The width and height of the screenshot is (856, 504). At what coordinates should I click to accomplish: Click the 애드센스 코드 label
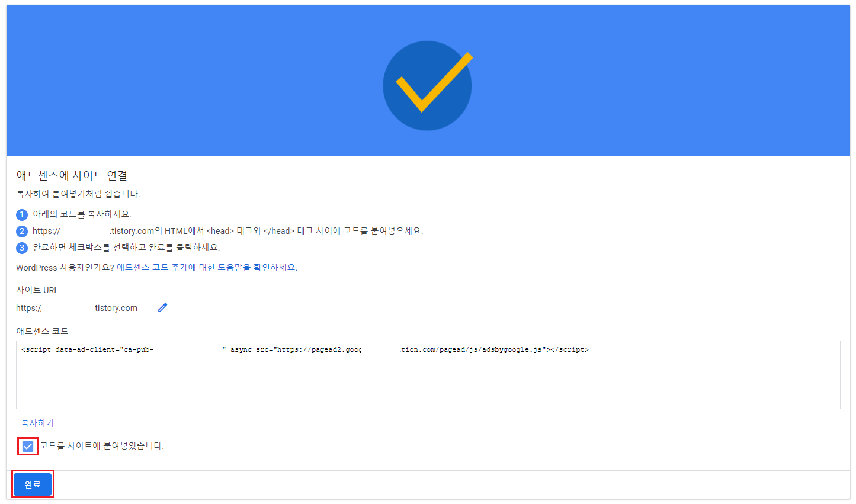42,331
